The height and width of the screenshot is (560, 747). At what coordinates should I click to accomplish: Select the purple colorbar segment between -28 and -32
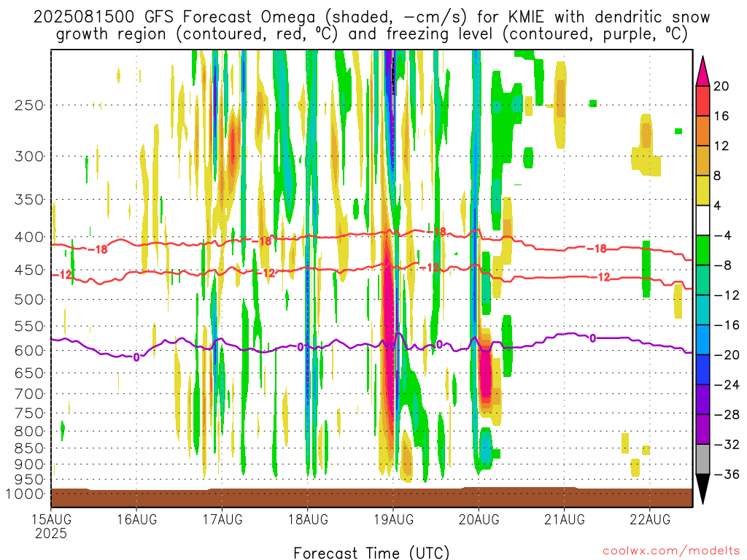point(703,429)
